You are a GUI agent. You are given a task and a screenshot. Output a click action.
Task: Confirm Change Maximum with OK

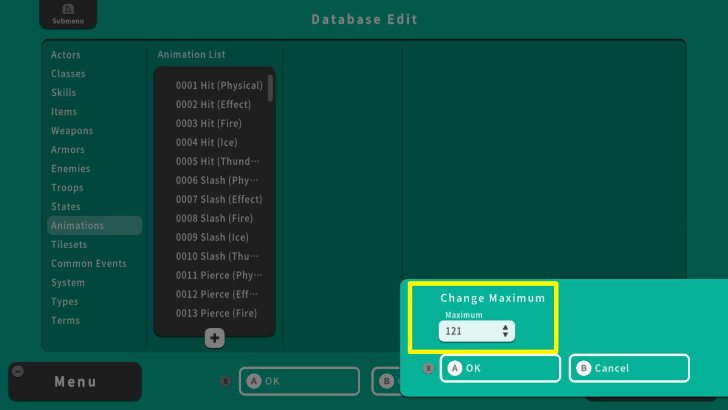pos(500,368)
